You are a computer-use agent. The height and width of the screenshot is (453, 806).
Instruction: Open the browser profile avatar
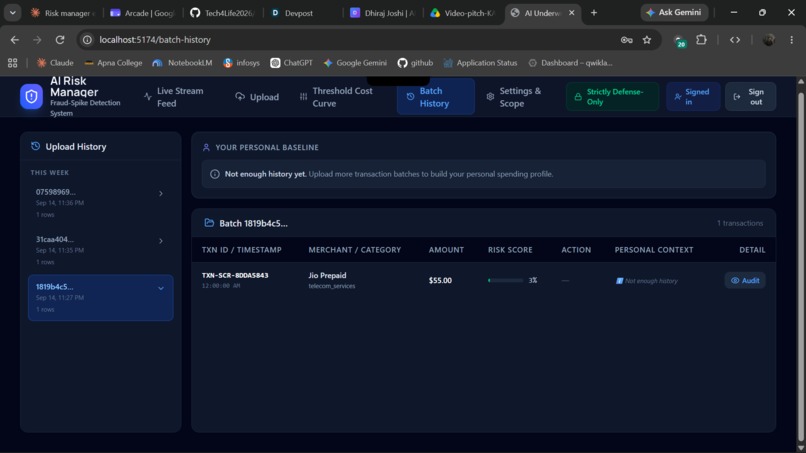tap(768, 40)
